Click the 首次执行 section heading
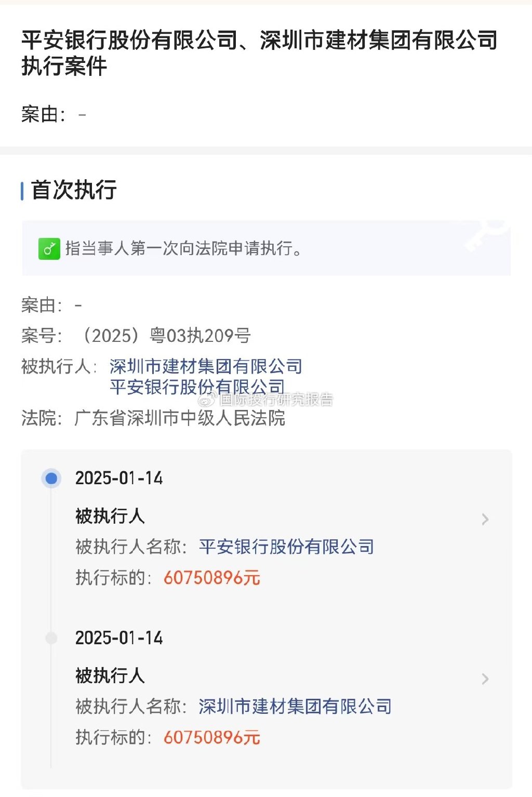The width and height of the screenshot is (532, 797). click(74, 190)
